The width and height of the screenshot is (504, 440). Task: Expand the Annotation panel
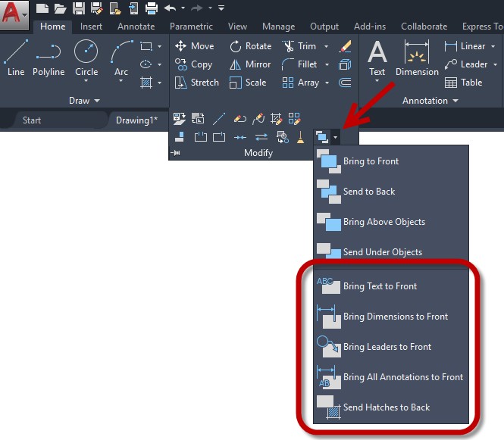coord(430,101)
